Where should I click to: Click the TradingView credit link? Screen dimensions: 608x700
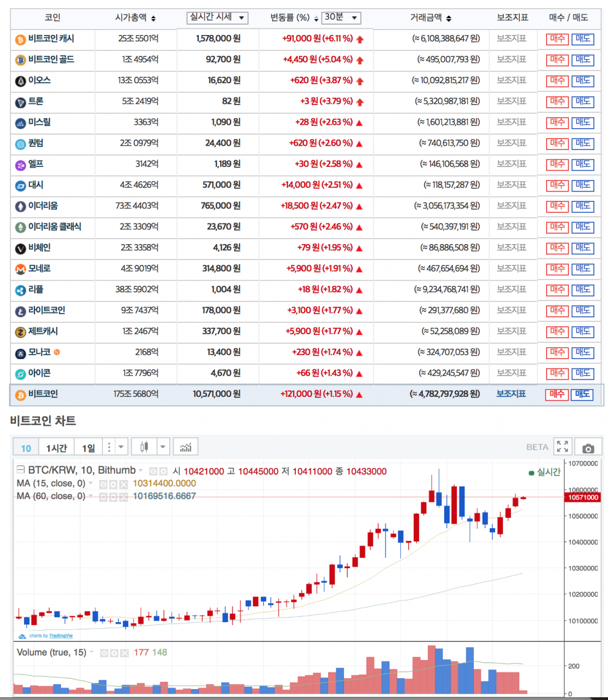pos(61,636)
